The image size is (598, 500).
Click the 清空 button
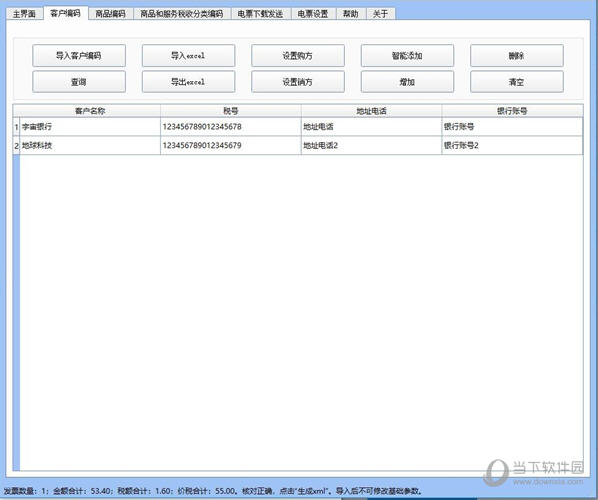coord(517,82)
